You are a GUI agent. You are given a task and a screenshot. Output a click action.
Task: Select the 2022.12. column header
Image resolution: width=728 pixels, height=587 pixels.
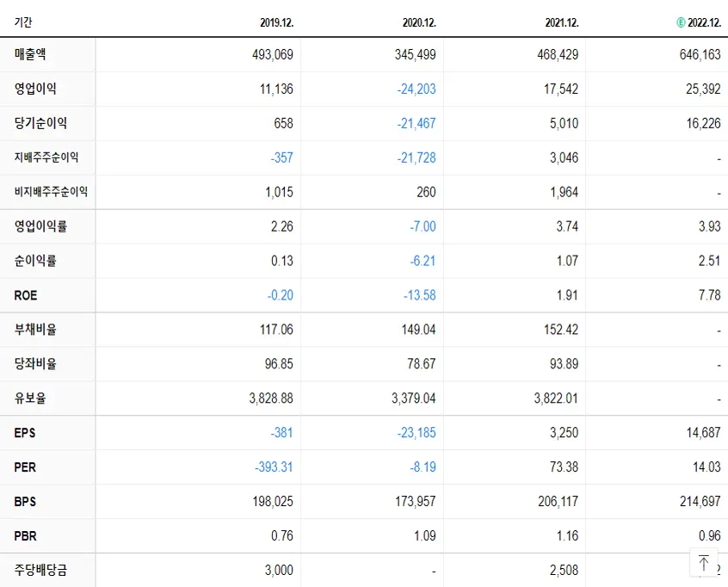coord(704,22)
